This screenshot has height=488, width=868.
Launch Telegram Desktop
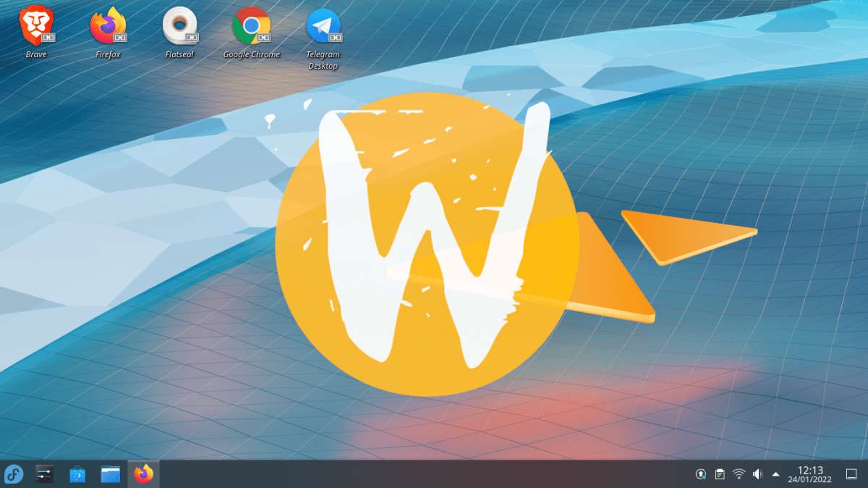pos(323,25)
